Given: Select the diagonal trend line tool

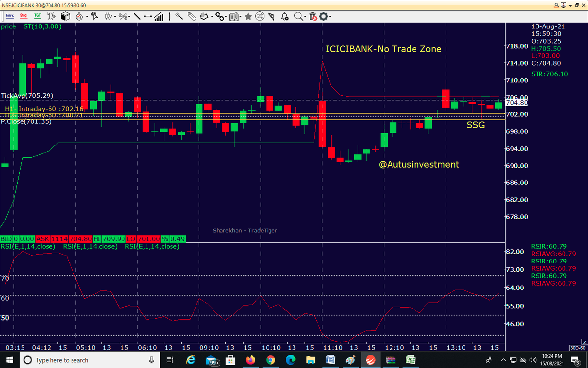Looking at the screenshot, I should click(x=137, y=16).
